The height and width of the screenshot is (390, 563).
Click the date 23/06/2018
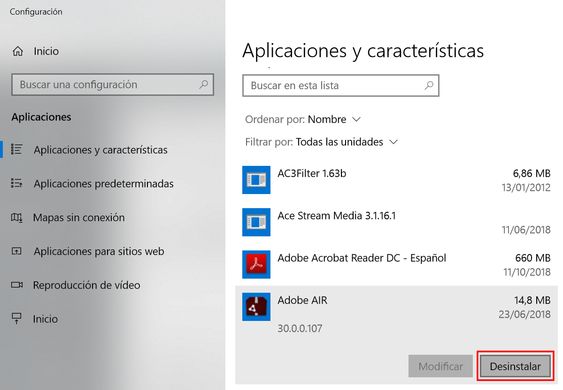(x=525, y=314)
